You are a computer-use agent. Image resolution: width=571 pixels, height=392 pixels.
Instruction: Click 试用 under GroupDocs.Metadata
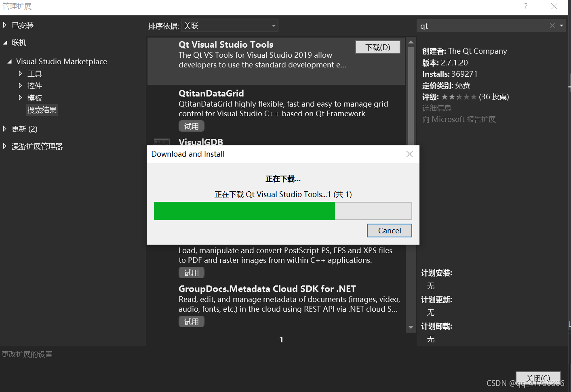pyautogui.click(x=192, y=322)
